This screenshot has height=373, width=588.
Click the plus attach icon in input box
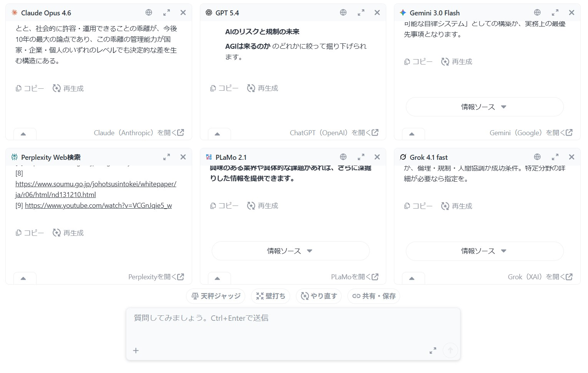[x=136, y=350]
